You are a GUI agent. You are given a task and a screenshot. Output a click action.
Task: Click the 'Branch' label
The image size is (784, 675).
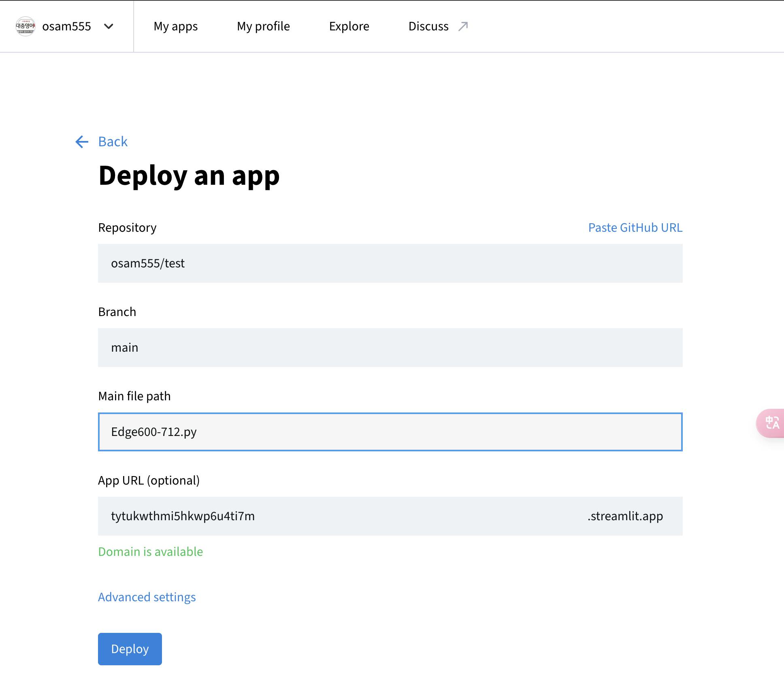117,312
